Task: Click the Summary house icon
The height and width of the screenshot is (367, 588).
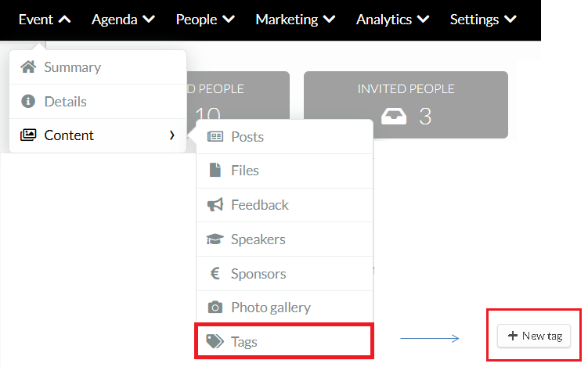Action: 28,67
